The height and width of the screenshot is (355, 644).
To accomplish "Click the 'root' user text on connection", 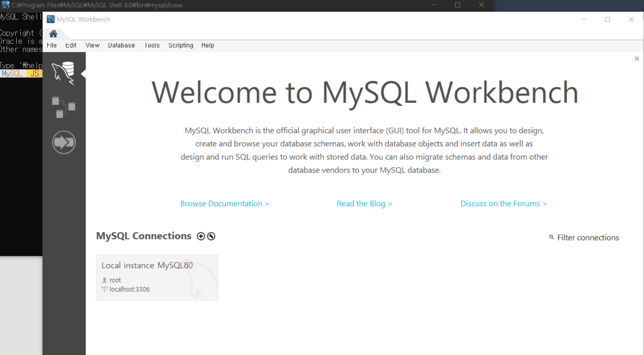I will (x=115, y=280).
